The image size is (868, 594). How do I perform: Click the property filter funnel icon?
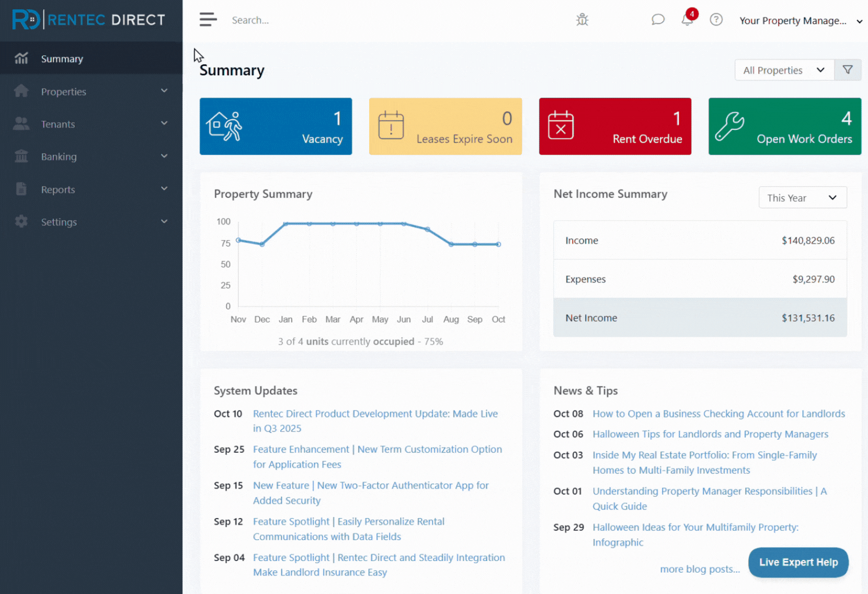coord(848,70)
